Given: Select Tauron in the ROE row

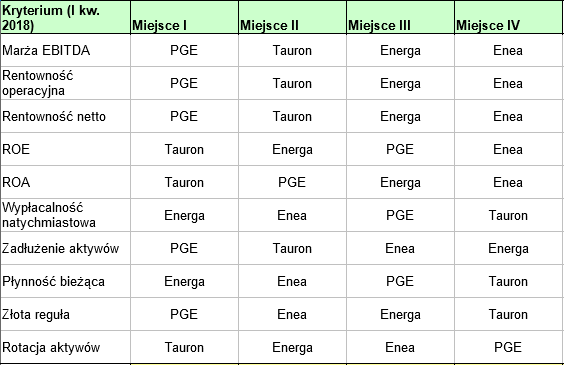Looking at the screenshot, I should click(184, 149).
